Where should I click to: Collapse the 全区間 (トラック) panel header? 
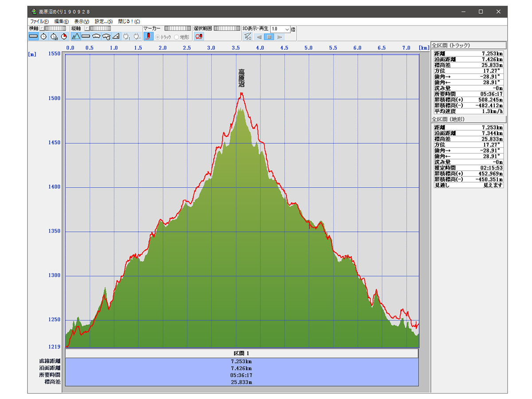(469, 45)
